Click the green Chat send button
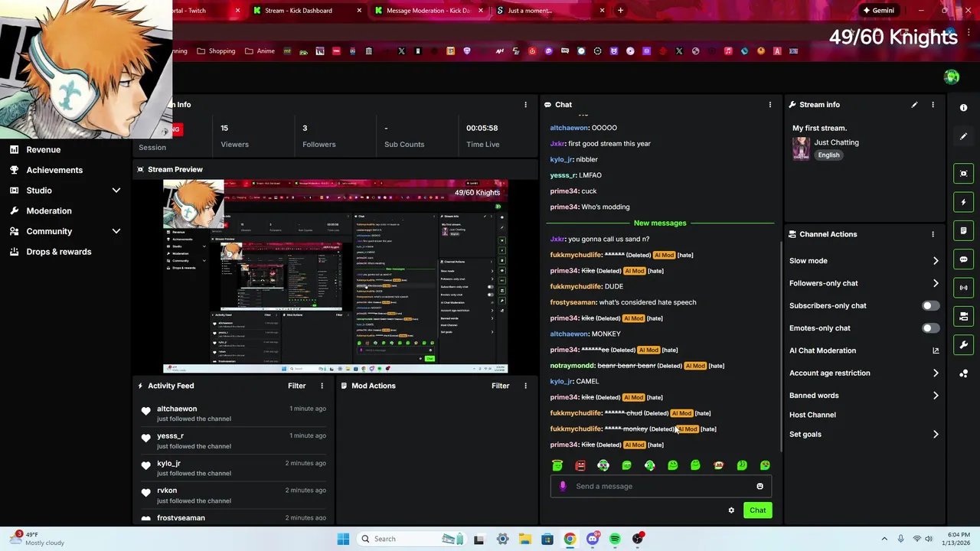Image resolution: width=980 pixels, height=551 pixels. click(x=757, y=510)
